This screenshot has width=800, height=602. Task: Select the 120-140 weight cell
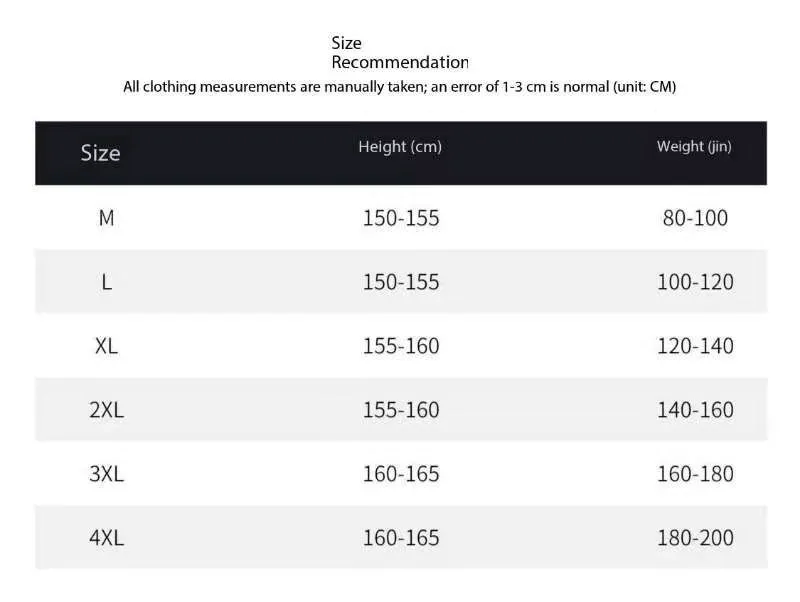[695, 346]
